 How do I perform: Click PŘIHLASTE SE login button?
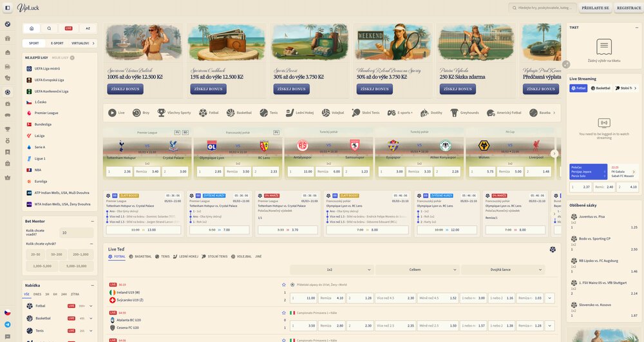[x=595, y=8]
